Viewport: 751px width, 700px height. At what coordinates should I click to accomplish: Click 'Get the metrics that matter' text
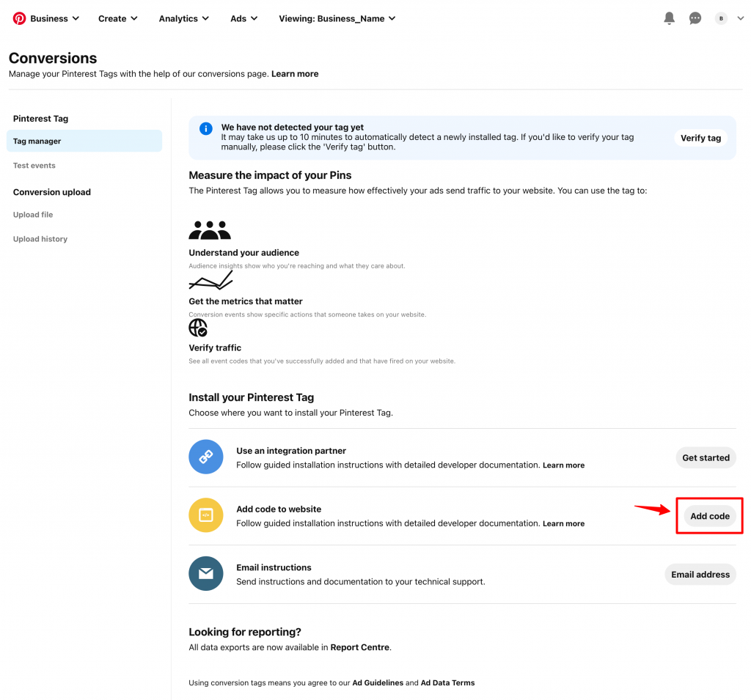coord(246,302)
